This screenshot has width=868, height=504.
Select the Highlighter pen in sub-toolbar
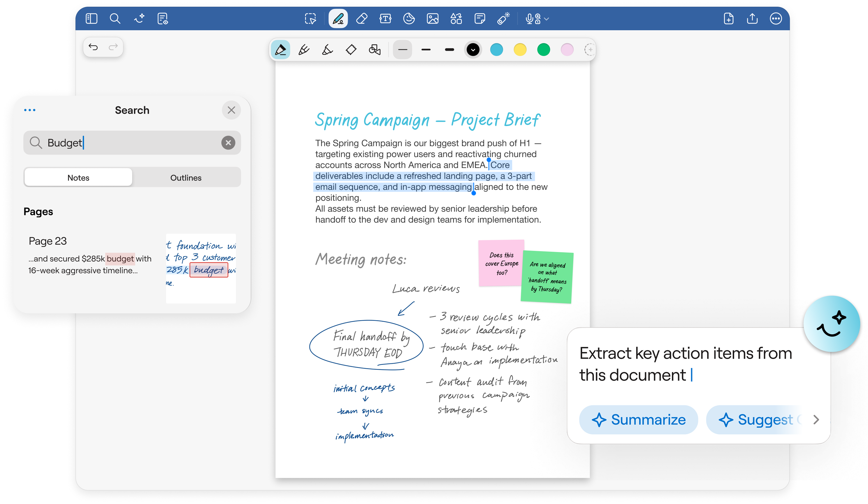[x=327, y=50]
